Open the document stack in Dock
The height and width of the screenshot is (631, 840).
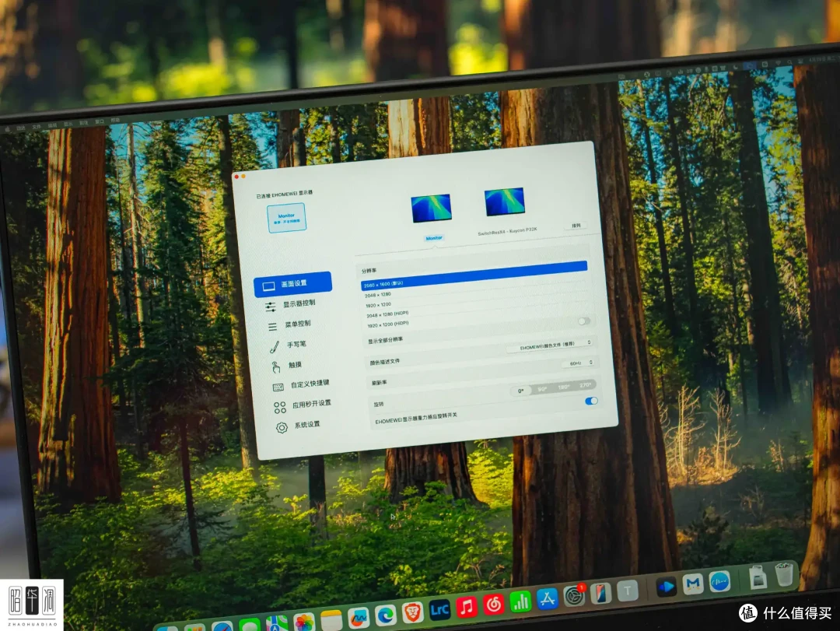[758, 577]
